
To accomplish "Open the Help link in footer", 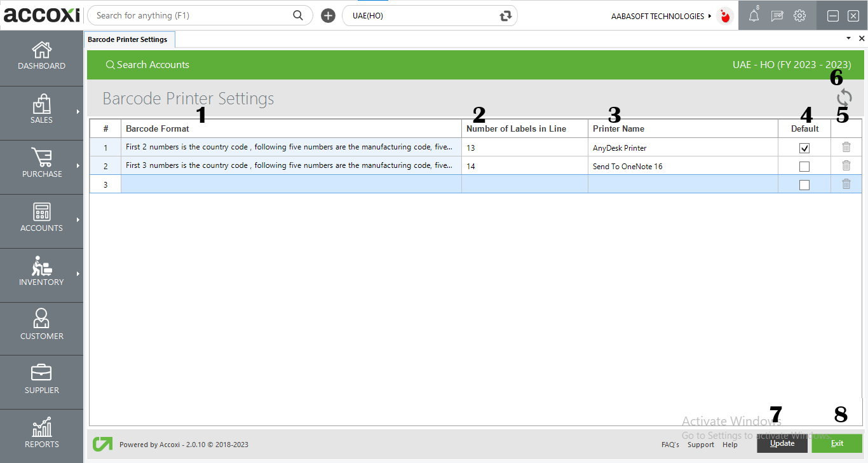I will click(x=730, y=445).
